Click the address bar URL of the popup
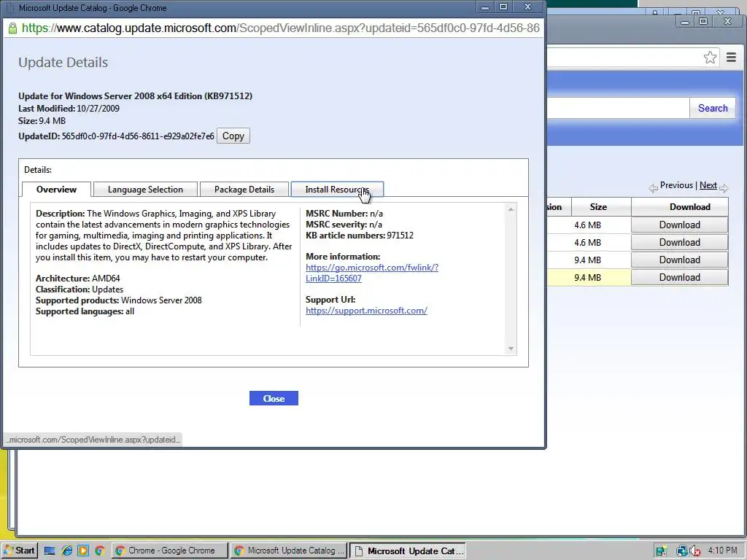This screenshot has width=747, height=560. click(281, 28)
